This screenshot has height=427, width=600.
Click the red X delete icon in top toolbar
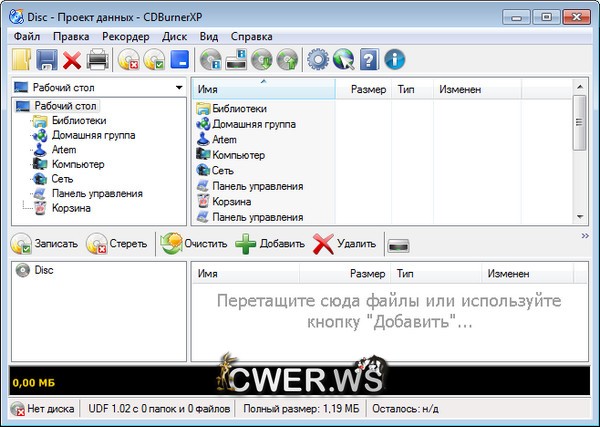[x=72, y=61]
